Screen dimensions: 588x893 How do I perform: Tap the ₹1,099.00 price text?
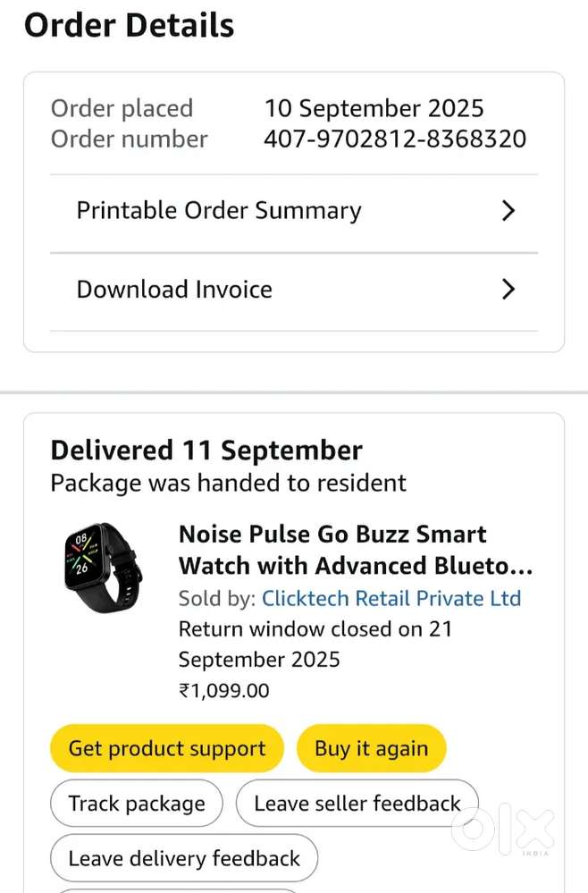[x=223, y=690]
